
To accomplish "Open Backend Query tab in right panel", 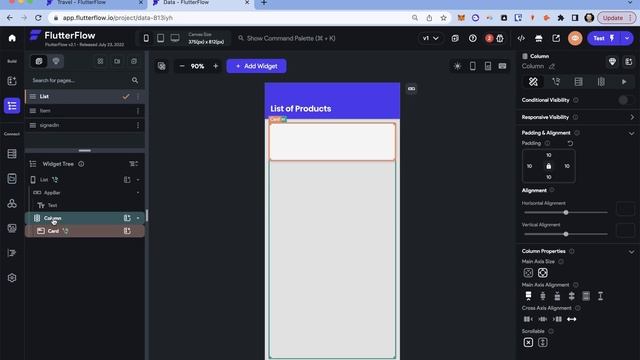I will click(x=578, y=82).
